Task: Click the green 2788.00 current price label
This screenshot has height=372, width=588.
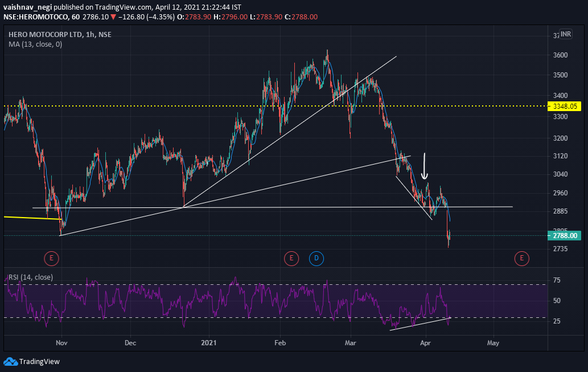Action: click(564, 236)
